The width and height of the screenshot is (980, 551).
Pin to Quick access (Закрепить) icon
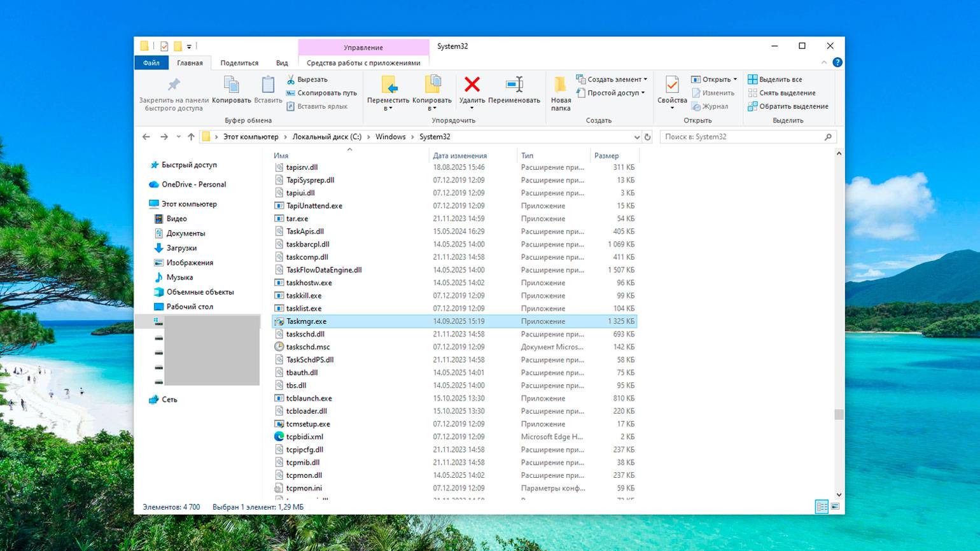(x=174, y=85)
